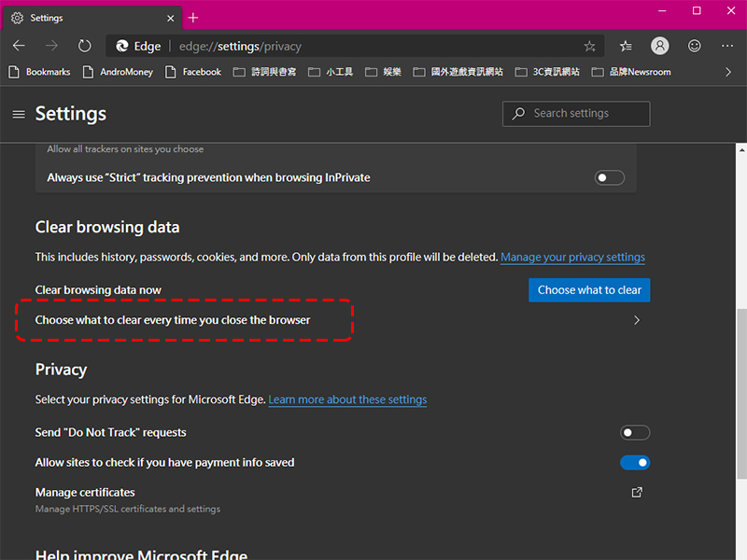Enable Strict tracking prevention for InPrivate
Image resolution: width=747 pixels, height=560 pixels.
[610, 177]
